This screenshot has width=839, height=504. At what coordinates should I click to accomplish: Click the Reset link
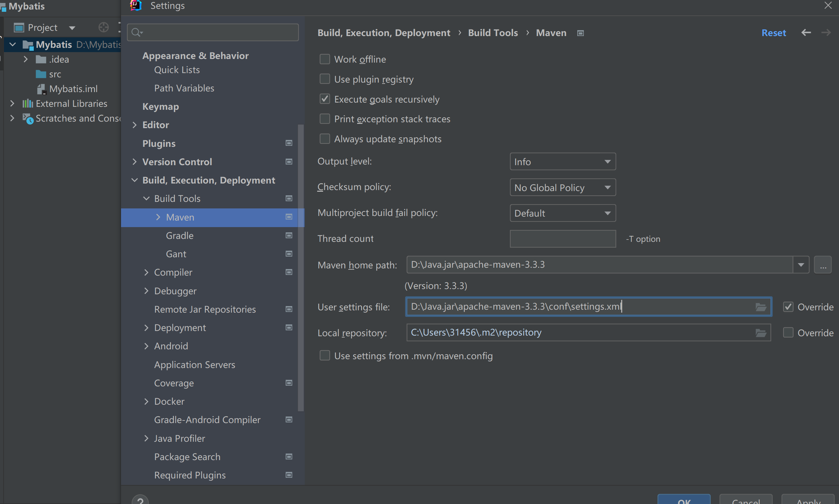[773, 33]
